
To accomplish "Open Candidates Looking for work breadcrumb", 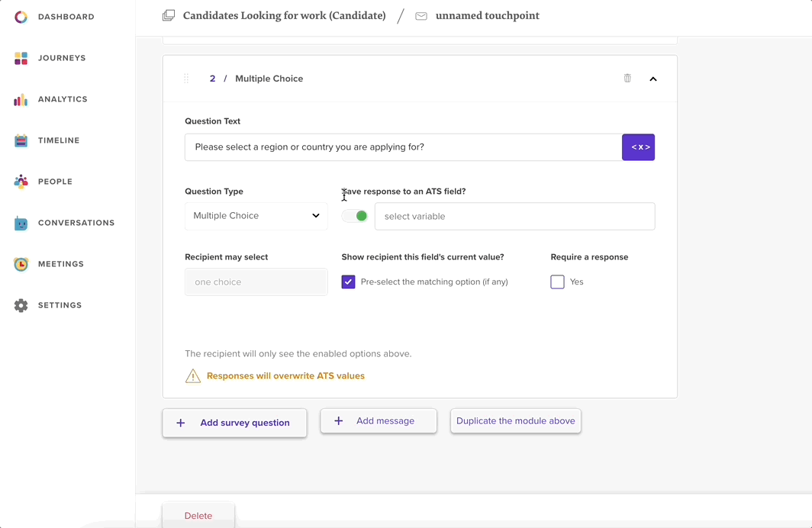I will click(285, 15).
